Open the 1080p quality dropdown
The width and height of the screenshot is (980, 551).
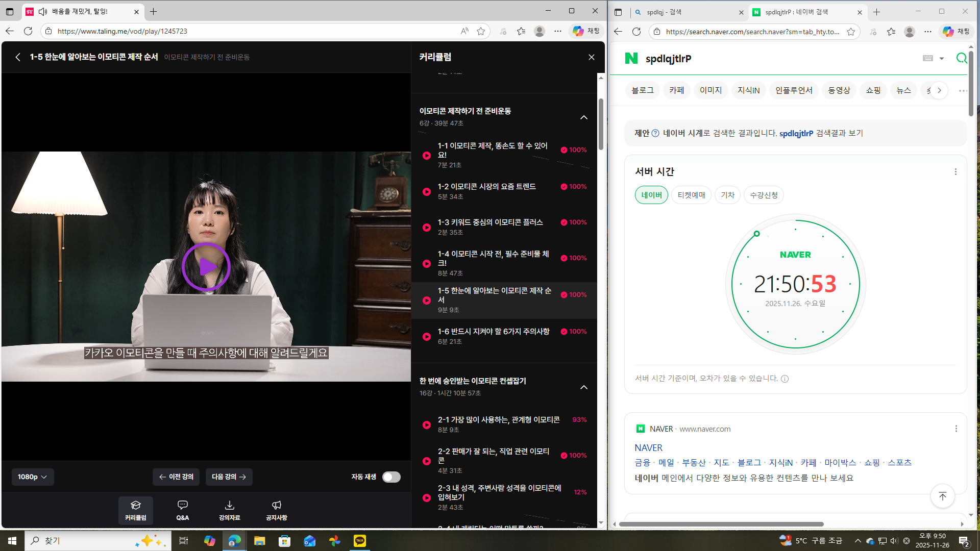click(x=32, y=477)
